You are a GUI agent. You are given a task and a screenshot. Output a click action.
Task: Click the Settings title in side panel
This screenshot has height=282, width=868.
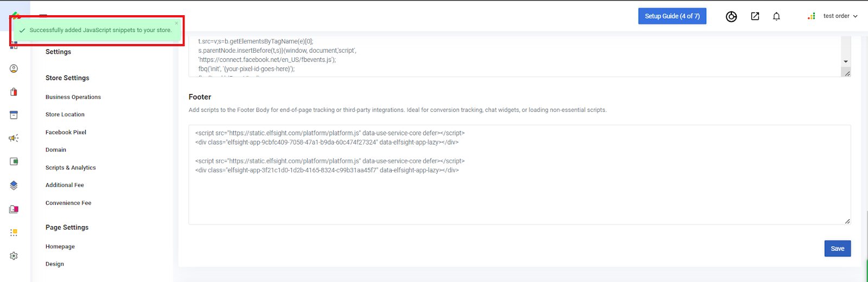pos(58,52)
